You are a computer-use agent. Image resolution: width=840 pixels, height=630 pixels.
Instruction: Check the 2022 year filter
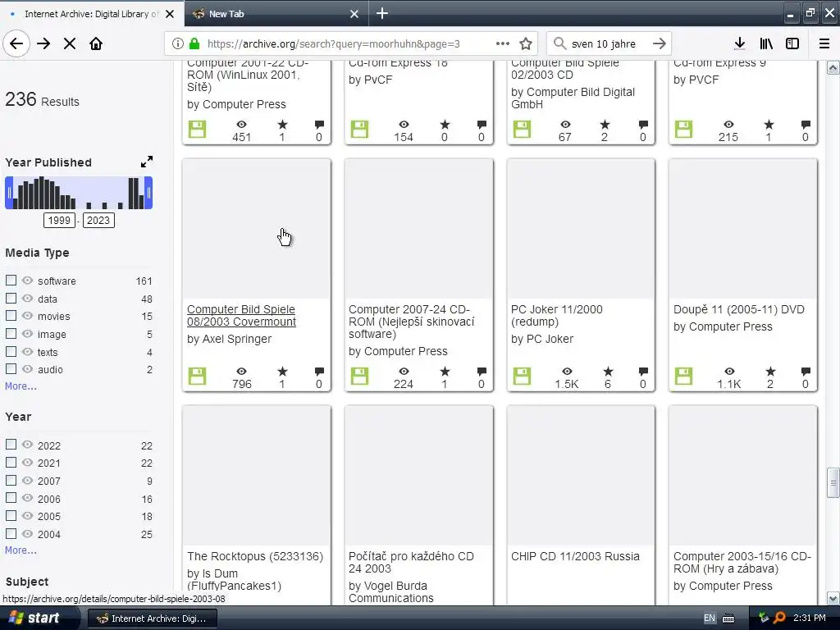click(x=11, y=445)
